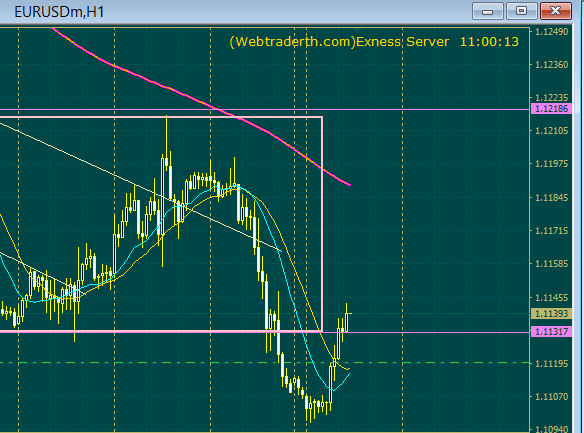Close the EURUSDm,H1 chart window
This screenshot has height=433, width=584.
pyautogui.click(x=555, y=11)
